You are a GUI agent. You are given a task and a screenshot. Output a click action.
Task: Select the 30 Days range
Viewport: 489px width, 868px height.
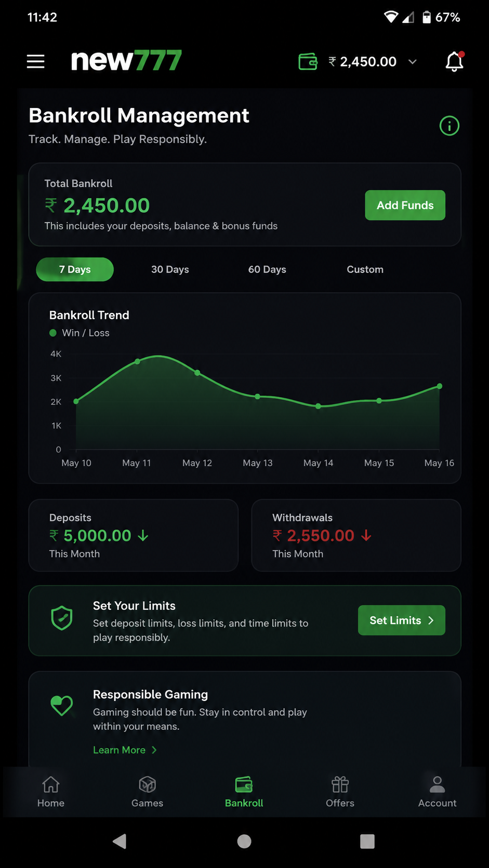point(170,269)
